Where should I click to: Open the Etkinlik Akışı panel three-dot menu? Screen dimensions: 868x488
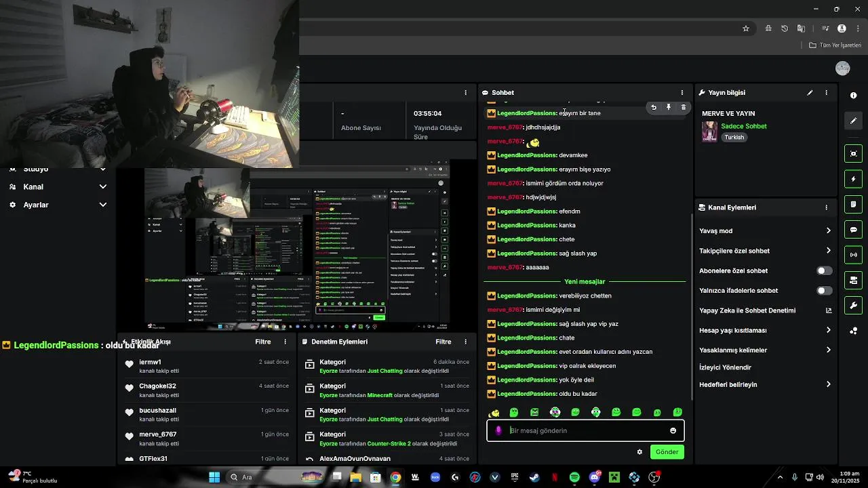tap(285, 342)
